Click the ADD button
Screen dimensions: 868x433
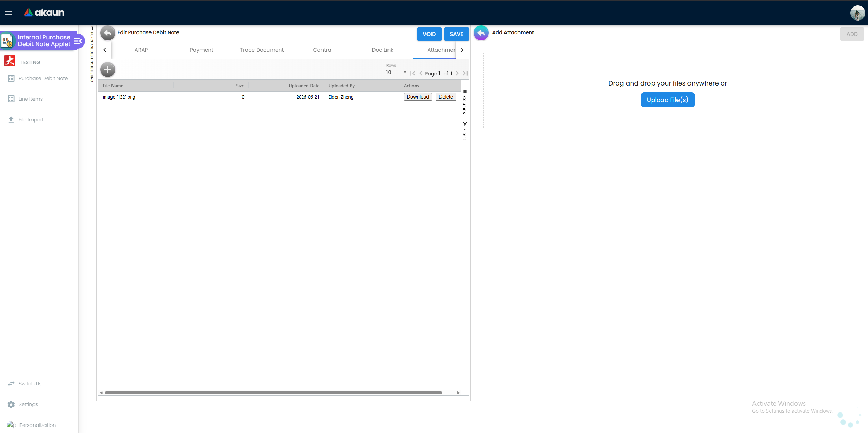click(x=852, y=34)
